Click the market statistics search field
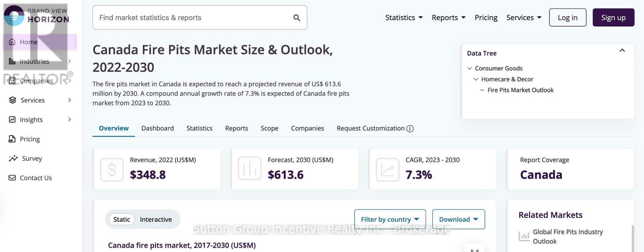The image size is (644, 252). (193, 18)
